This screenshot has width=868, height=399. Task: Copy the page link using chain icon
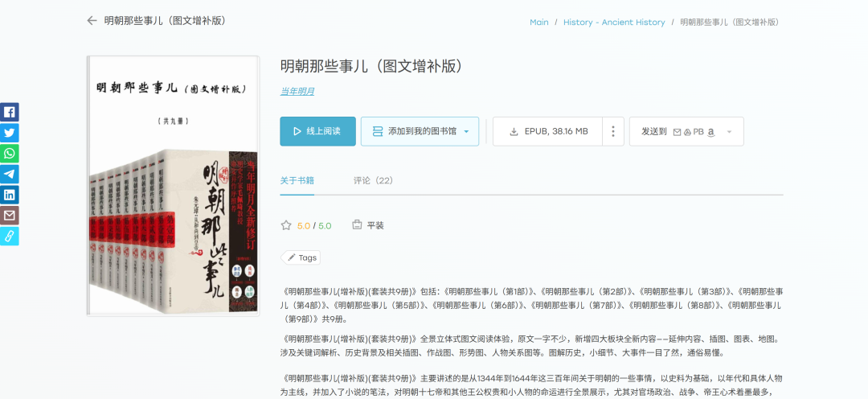[9, 236]
